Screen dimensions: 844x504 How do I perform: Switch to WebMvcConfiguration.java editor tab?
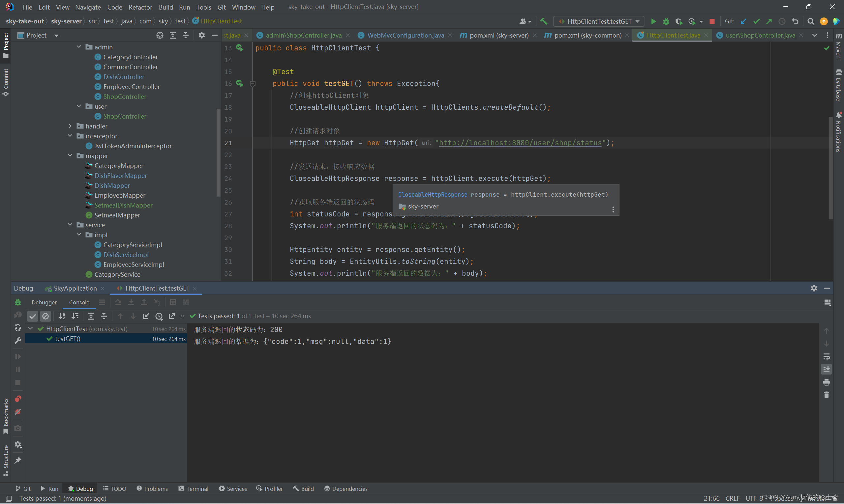[x=405, y=35]
